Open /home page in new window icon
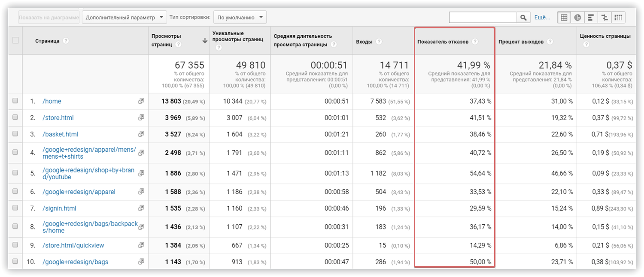This screenshot has width=644, height=277. tap(141, 101)
